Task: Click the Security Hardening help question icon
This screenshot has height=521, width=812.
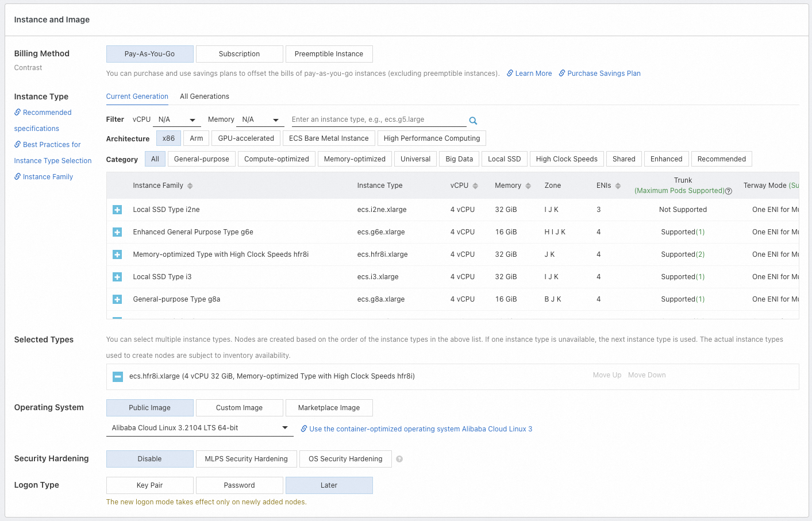Action: coord(399,459)
